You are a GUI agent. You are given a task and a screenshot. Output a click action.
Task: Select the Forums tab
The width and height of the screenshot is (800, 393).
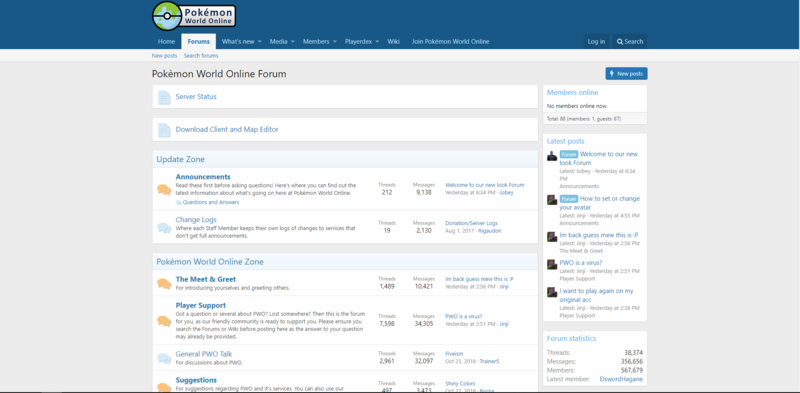point(198,42)
